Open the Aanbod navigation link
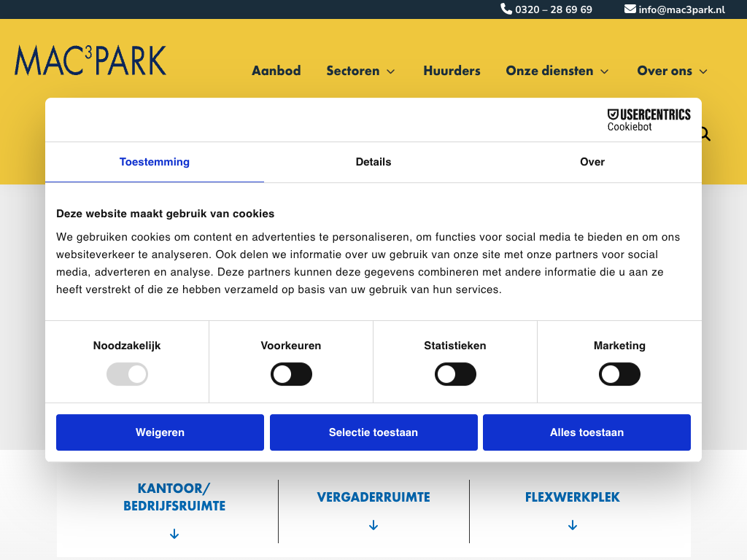The image size is (747, 560). pyautogui.click(x=276, y=71)
